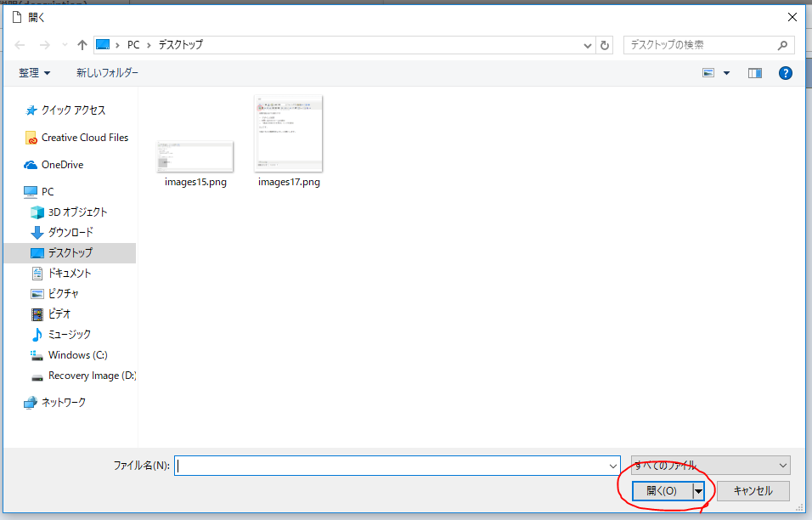Click the search magnifier icon
Image resolution: width=812 pixels, height=520 pixels.
782,45
